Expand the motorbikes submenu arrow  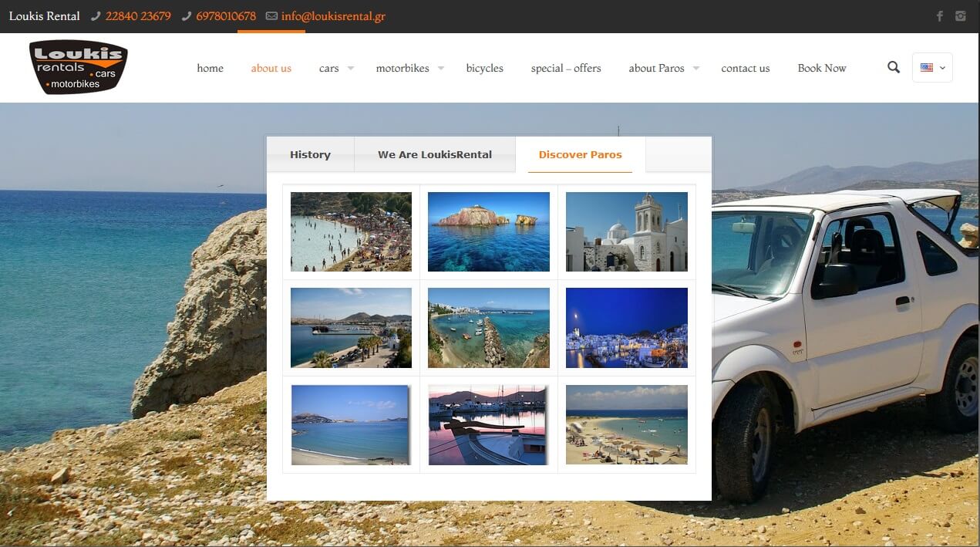(x=441, y=68)
